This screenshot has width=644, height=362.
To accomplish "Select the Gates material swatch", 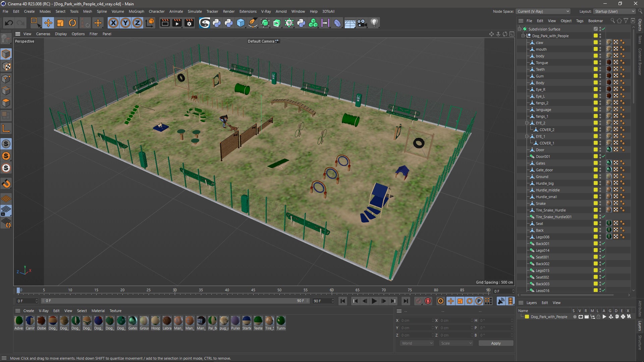I will coord(133,323).
